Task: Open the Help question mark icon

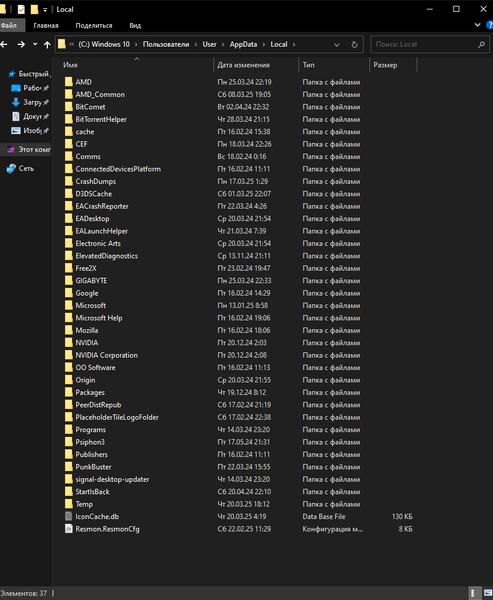Action: [490, 25]
